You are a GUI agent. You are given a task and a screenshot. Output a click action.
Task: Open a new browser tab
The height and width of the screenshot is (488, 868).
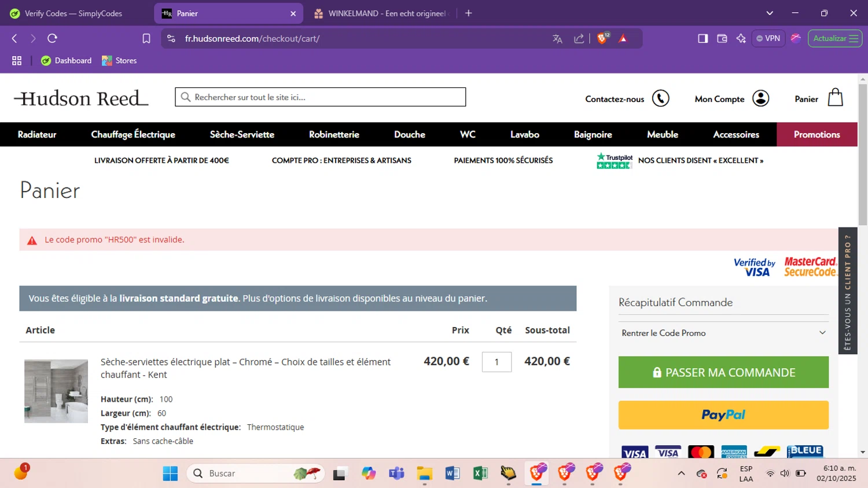click(468, 13)
